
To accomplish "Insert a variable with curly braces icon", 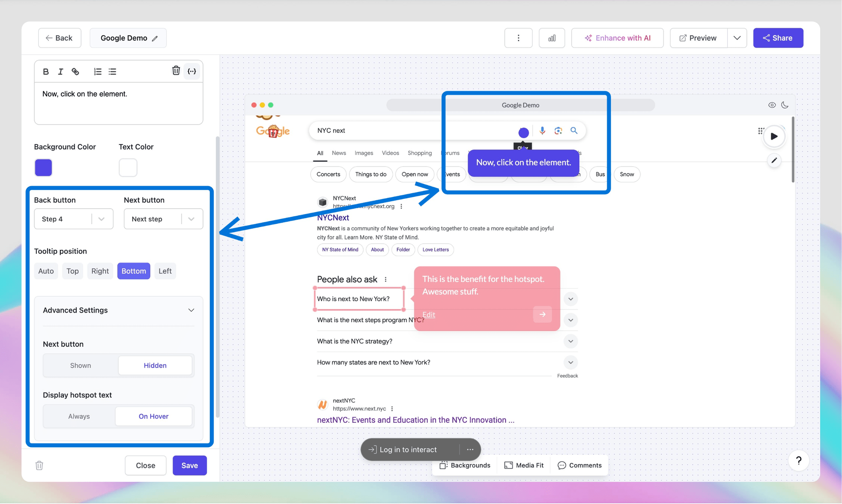I will [192, 71].
